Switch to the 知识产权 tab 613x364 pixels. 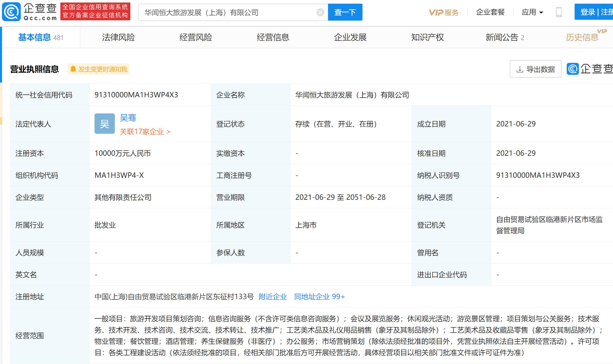(427, 37)
